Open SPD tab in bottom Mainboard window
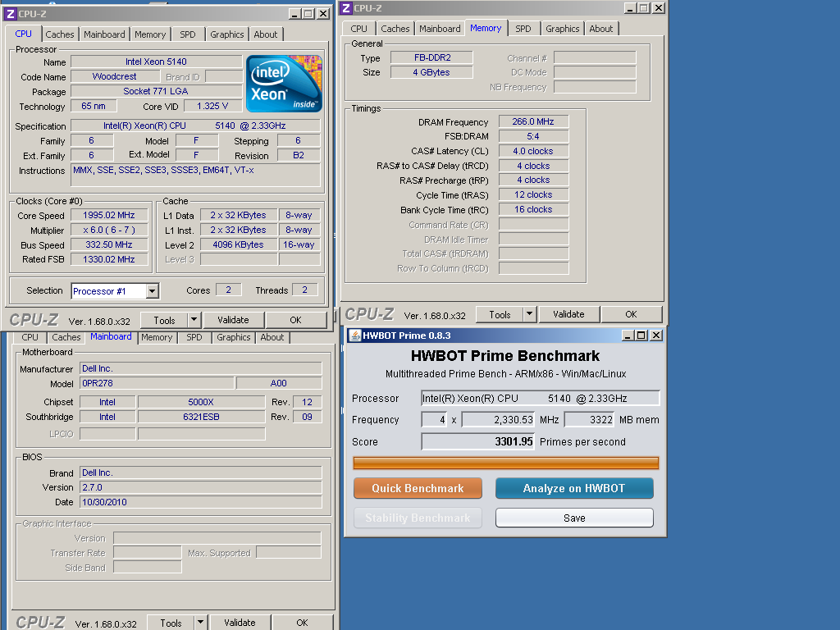Screen dimensions: 840x630 194,337
